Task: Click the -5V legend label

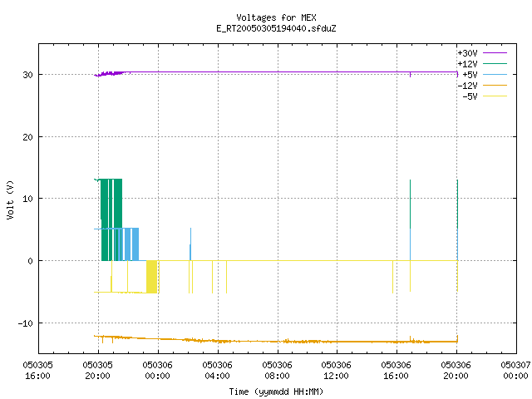Action: tap(470, 96)
